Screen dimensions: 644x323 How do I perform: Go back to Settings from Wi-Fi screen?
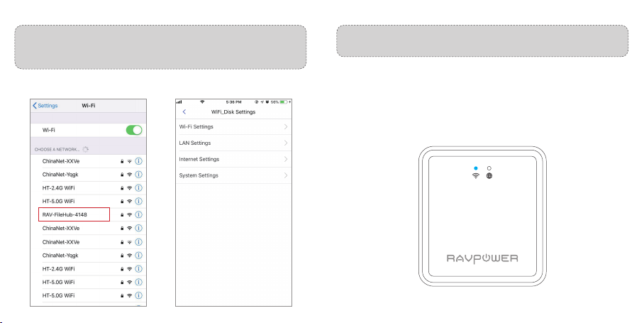point(45,106)
